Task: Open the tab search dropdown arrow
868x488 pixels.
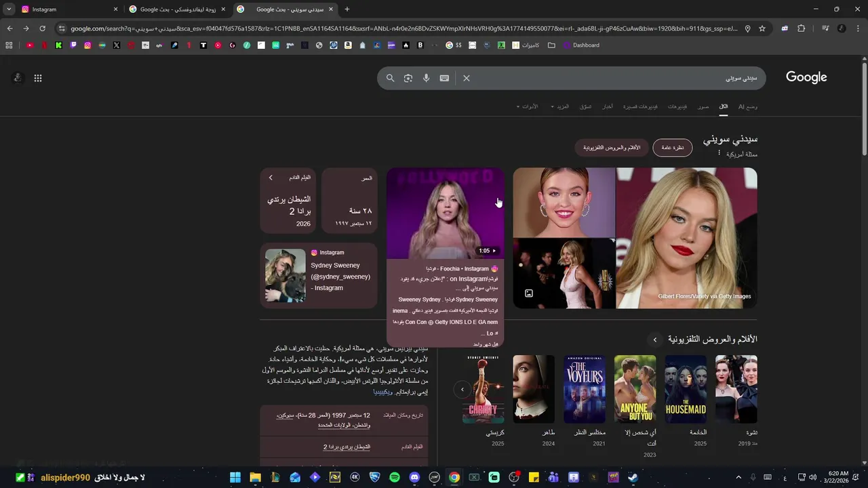Action: [9, 9]
